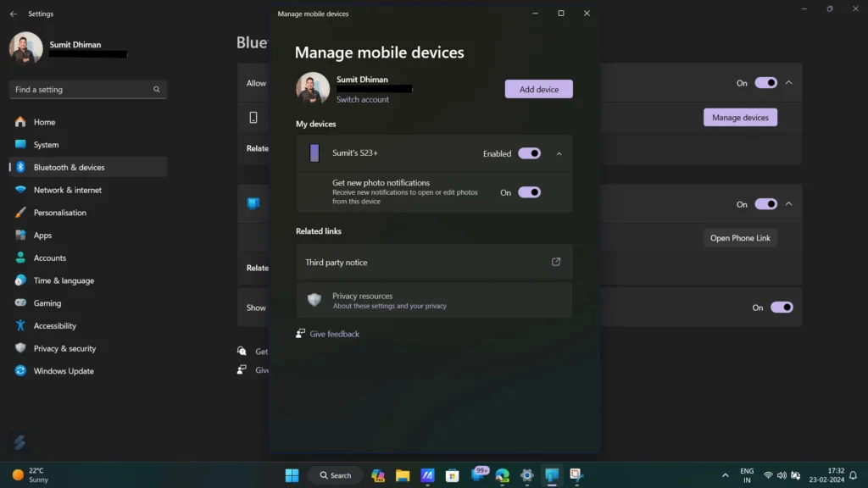Click Open Phone Link button
868x488 pixels.
[740, 238]
